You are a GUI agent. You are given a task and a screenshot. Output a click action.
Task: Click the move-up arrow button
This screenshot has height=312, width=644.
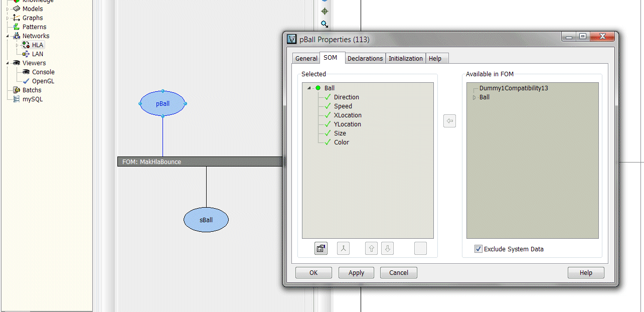click(x=371, y=248)
